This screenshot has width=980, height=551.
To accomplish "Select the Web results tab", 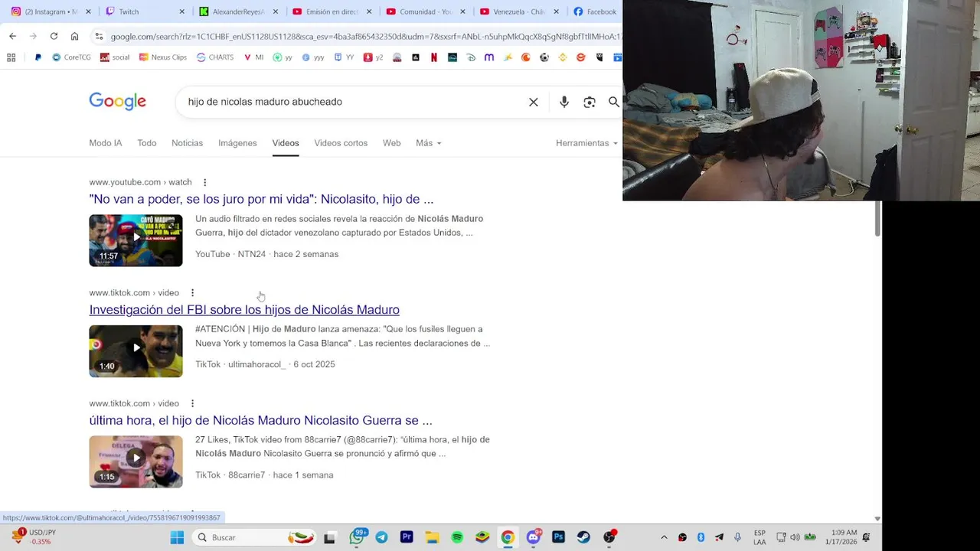I will [x=392, y=143].
